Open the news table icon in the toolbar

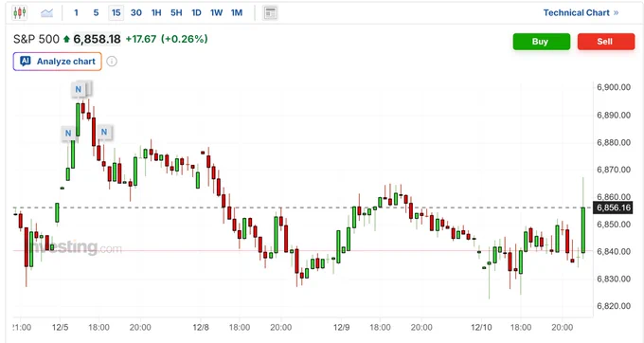click(270, 12)
